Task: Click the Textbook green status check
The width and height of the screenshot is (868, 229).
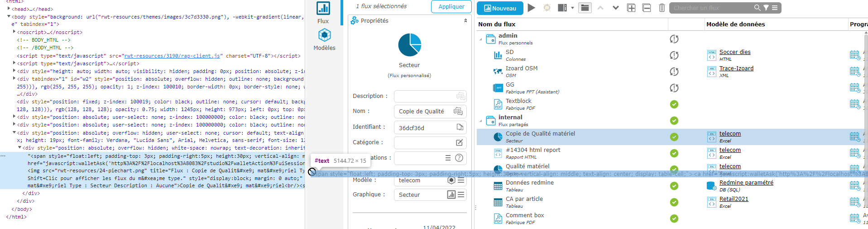Action: 674,104
